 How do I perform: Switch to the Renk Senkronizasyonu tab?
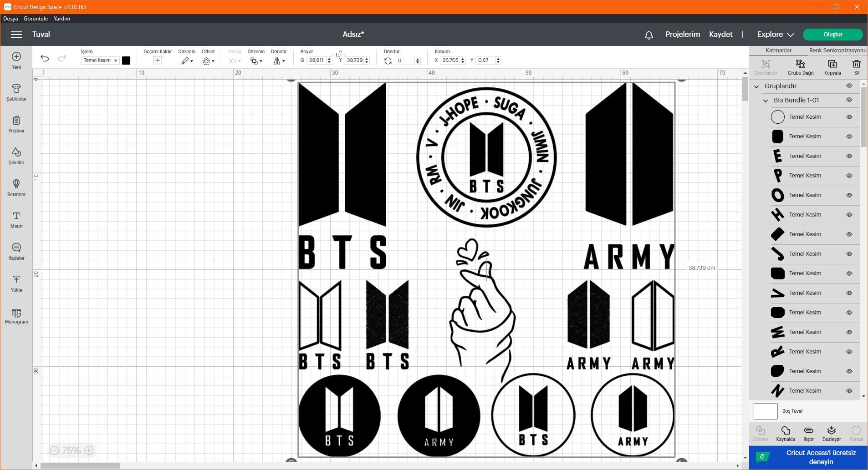(837, 50)
